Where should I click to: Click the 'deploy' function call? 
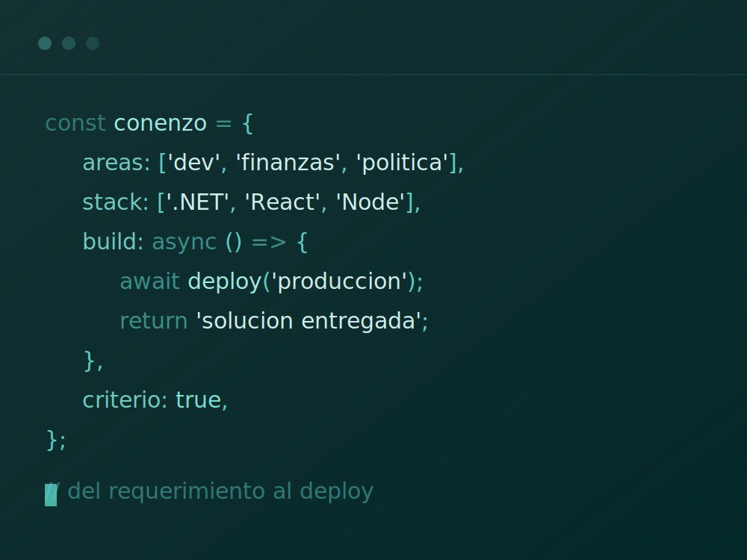click(x=225, y=282)
